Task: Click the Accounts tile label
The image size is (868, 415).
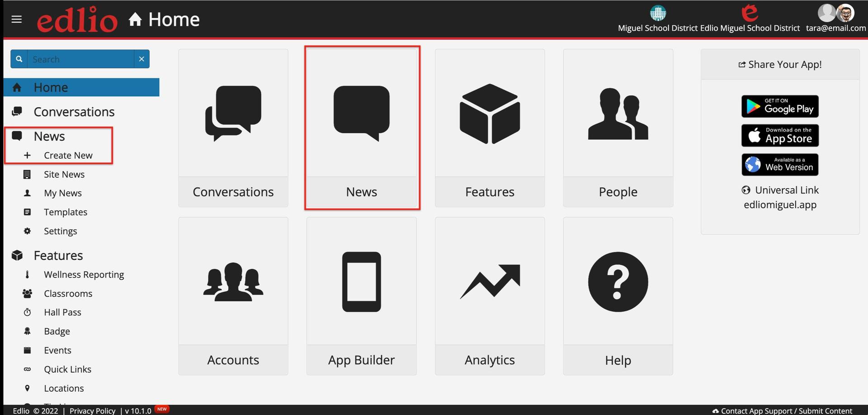Action: pyautogui.click(x=233, y=360)
